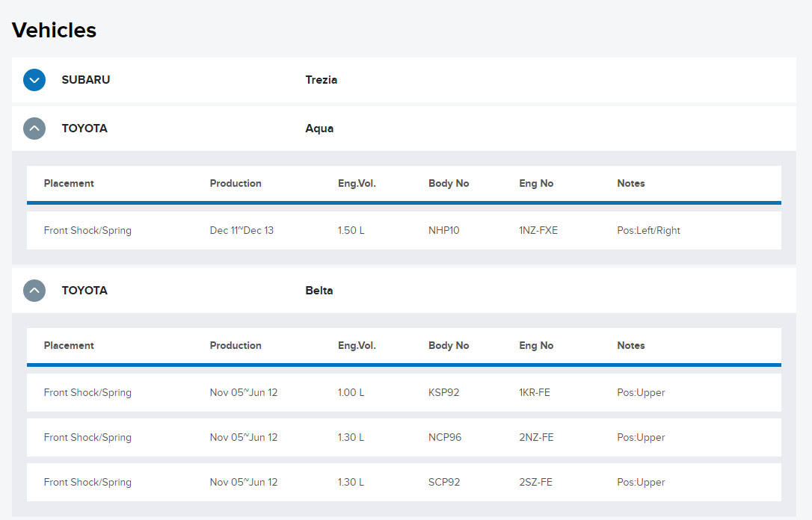Select Front Shock/Spring in KSP92 row
Image resolution: width=812 pixels, height=520 pixels.
pyautogui.click(x=87, y=392)
